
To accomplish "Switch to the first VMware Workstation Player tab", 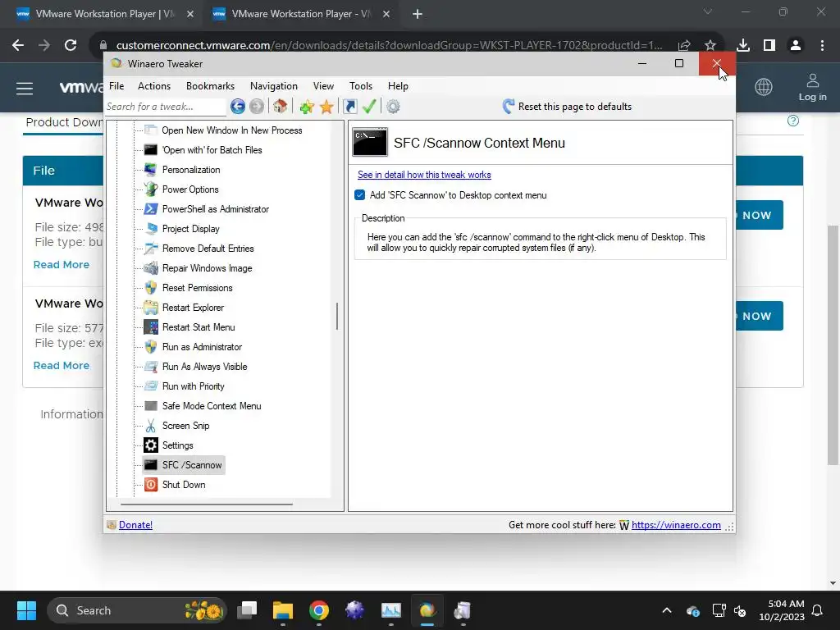I will point(104,14).
